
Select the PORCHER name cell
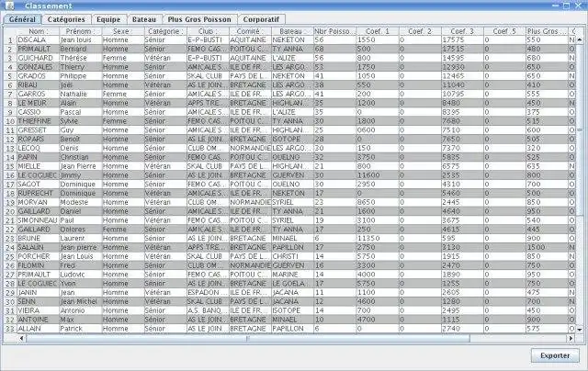(38, 256)
